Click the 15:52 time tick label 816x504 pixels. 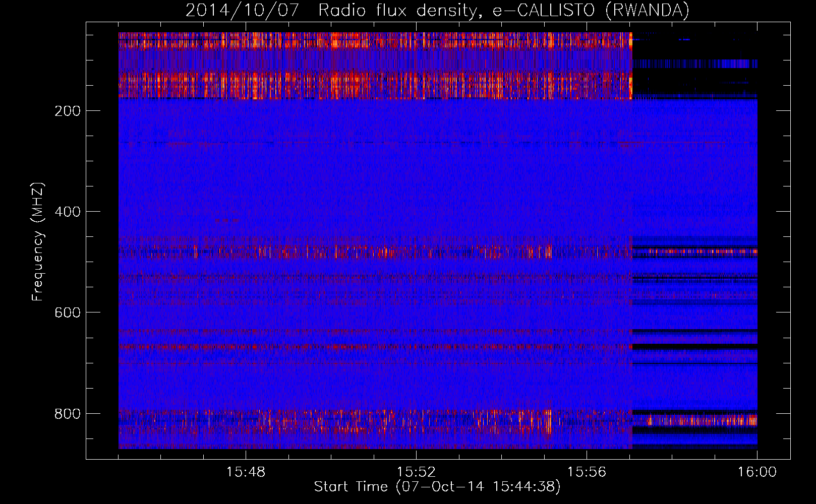click(416, 472)
